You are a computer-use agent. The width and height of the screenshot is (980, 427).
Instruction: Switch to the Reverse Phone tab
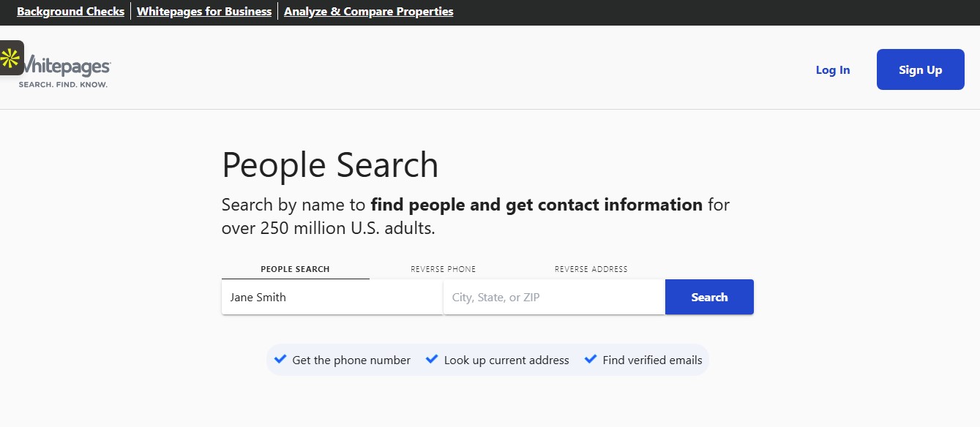(443, 268)
